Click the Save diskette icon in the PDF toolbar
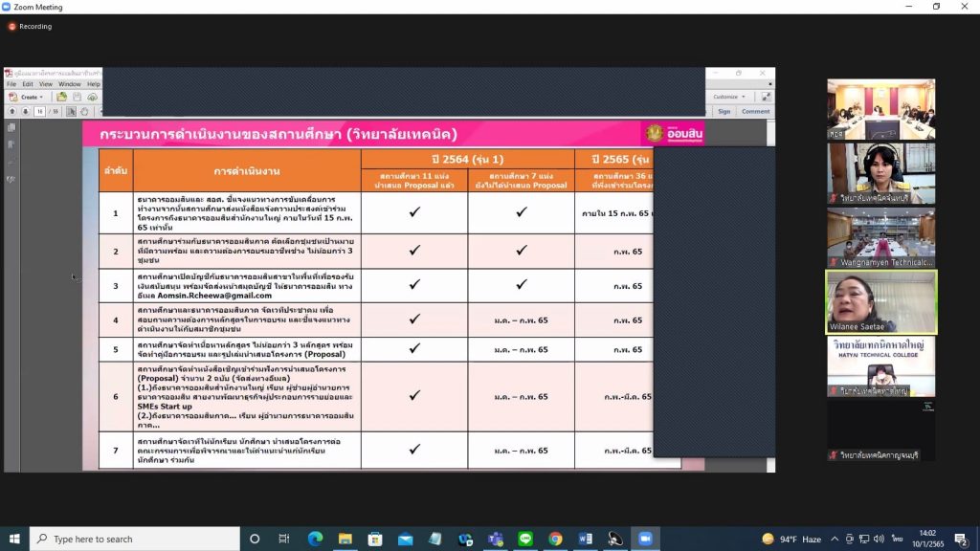The image size is (980, 551). click(x=77, y=97)
